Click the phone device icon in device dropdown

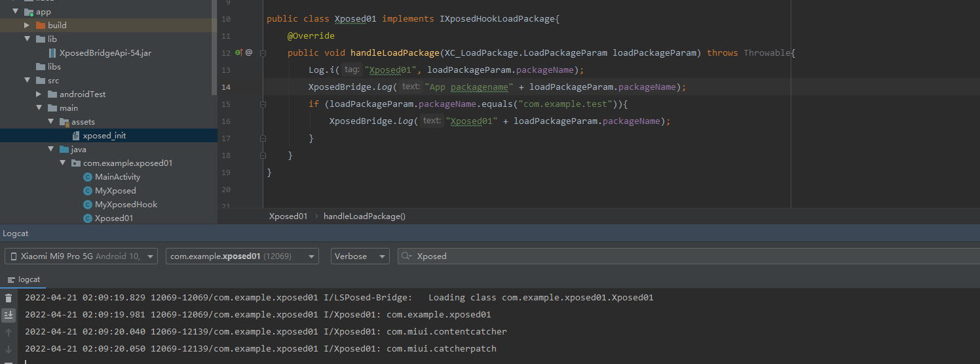click(x=14, y=256)
